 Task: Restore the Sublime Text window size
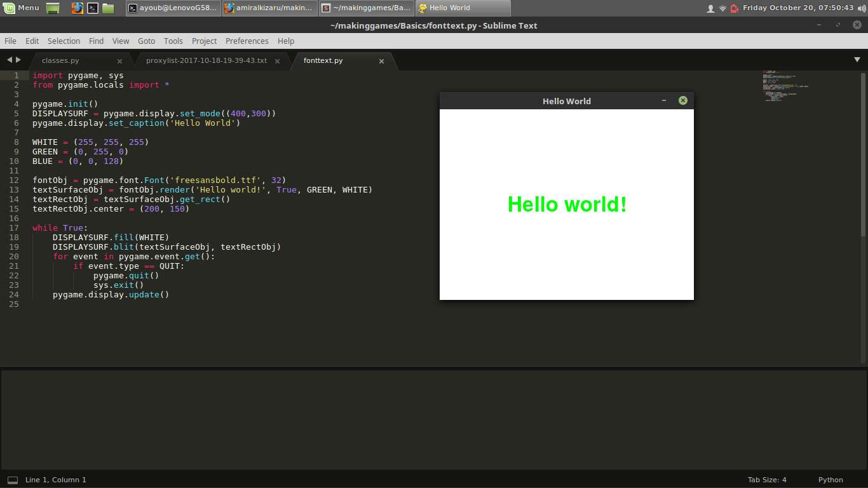click(838, 25)
